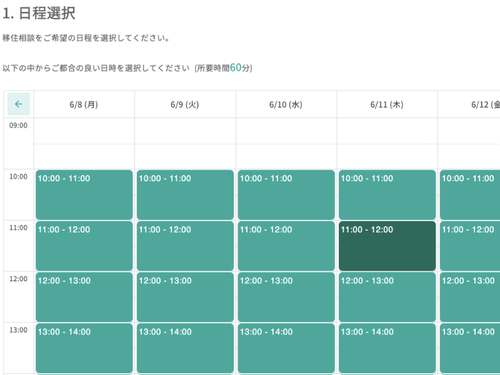
Task: Click the 6/11 (木) column header
Action: [387, 104]
